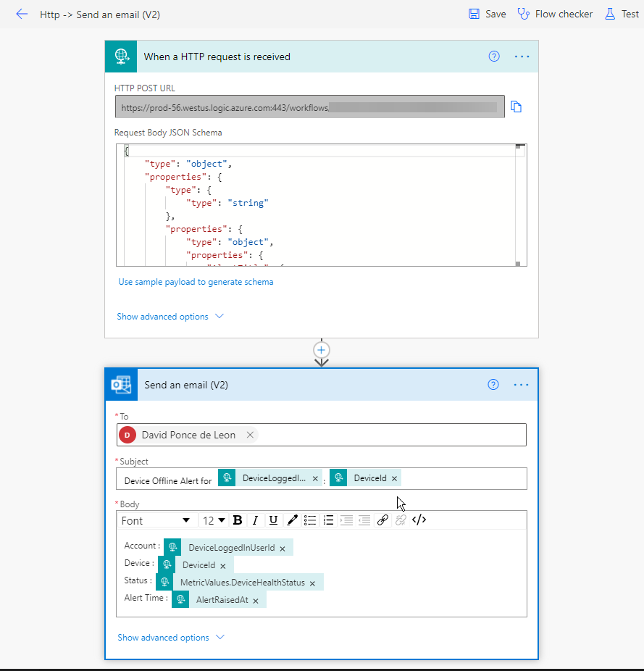Insert a hyperlink in the email body

[382, 520]
